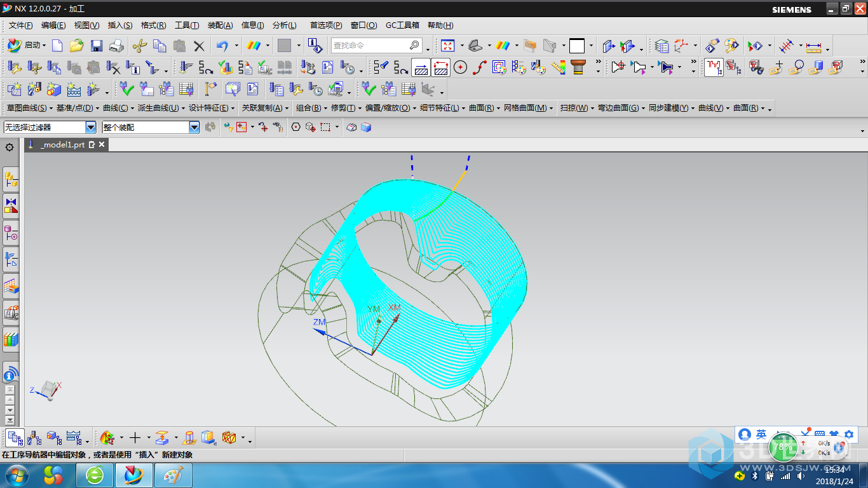This screenshot has width=868, height=488.
Task: Close the _model1.prt tab
Action: click(102, 145)
